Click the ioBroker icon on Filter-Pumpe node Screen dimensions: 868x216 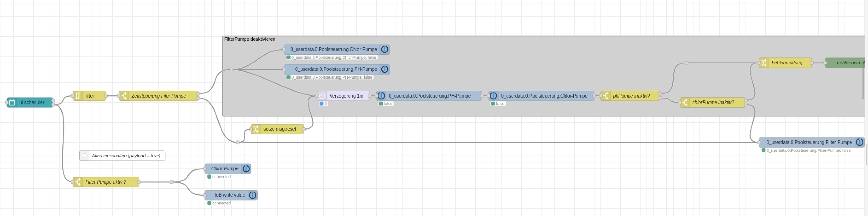860,142
